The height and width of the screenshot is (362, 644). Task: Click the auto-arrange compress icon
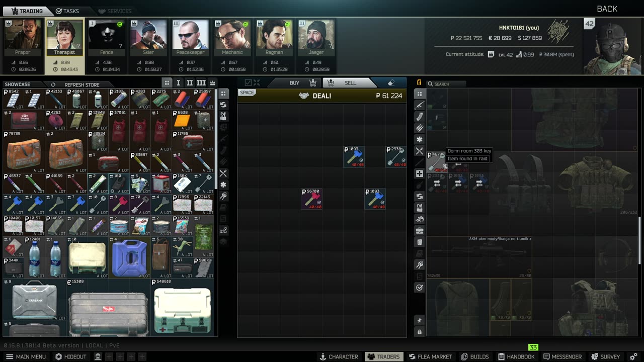click(257, 82)
